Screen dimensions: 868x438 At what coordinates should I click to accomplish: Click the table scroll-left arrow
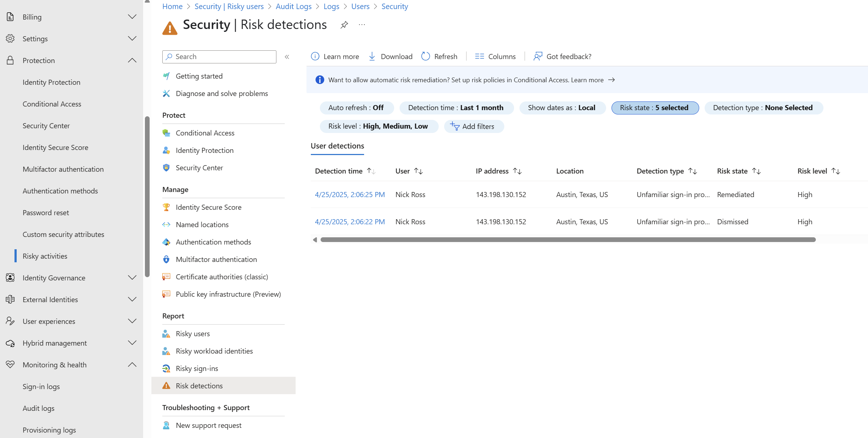click(315, 240)
